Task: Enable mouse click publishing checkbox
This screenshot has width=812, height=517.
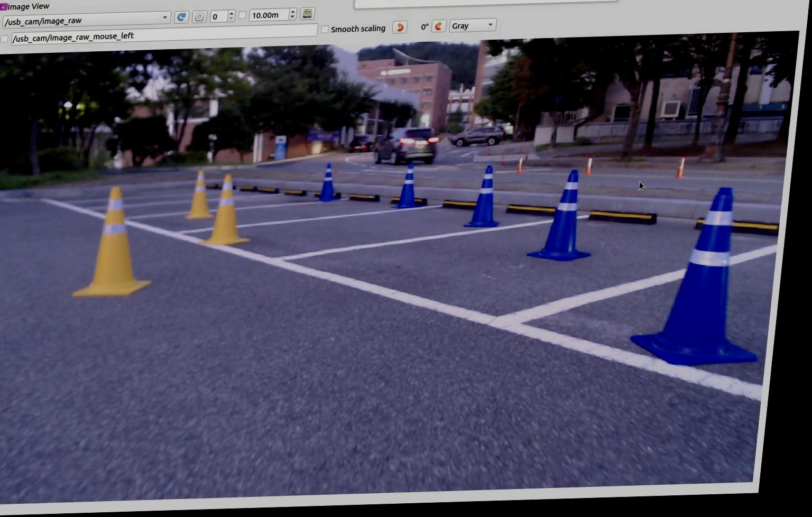Action: 5,39
